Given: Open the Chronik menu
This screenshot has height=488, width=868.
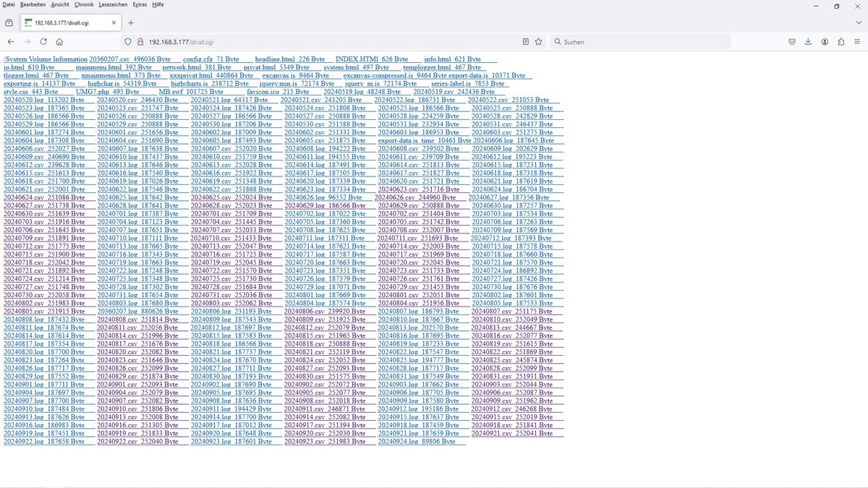Looking at the screenshot, I should point(84,4).
